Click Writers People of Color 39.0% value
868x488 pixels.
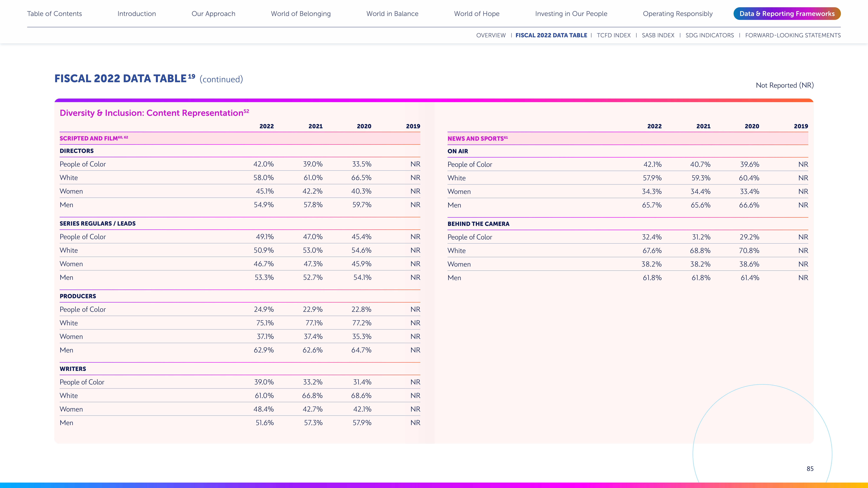(264, 382)
